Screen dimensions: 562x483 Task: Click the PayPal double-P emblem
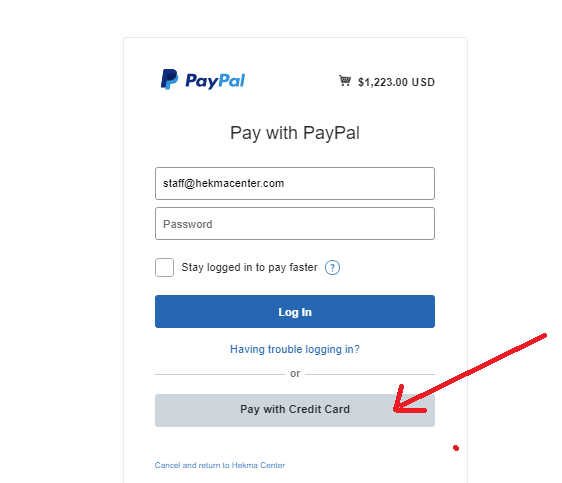click(x=169, y=79)
